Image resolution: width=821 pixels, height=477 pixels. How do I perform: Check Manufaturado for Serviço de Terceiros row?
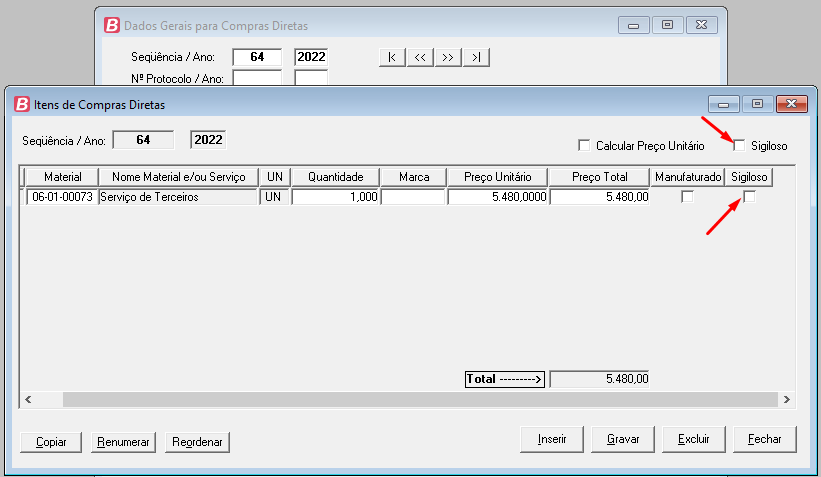(x=687, y=197)
